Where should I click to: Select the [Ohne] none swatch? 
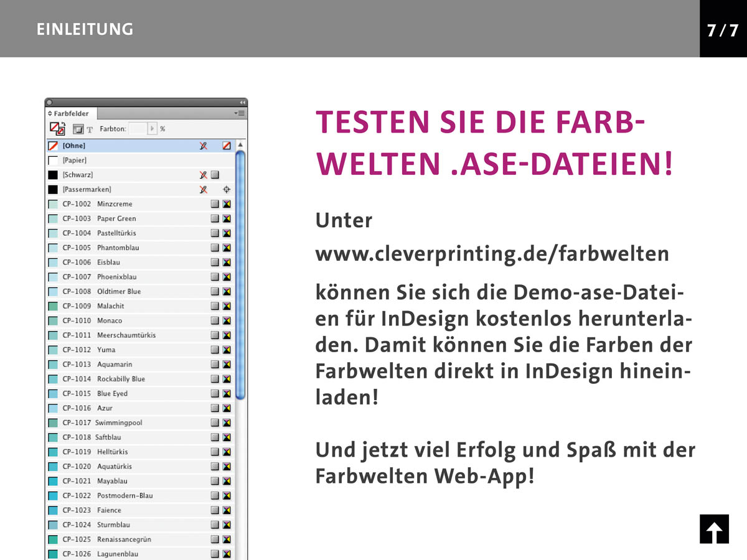(53, 146)
